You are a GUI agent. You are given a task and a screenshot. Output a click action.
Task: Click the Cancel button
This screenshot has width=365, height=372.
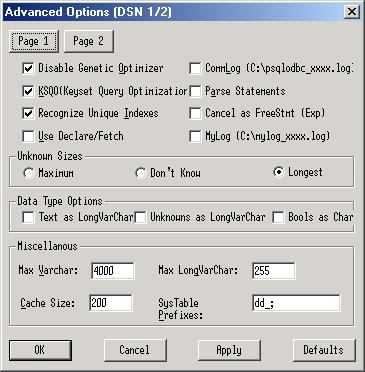(135, 350)
